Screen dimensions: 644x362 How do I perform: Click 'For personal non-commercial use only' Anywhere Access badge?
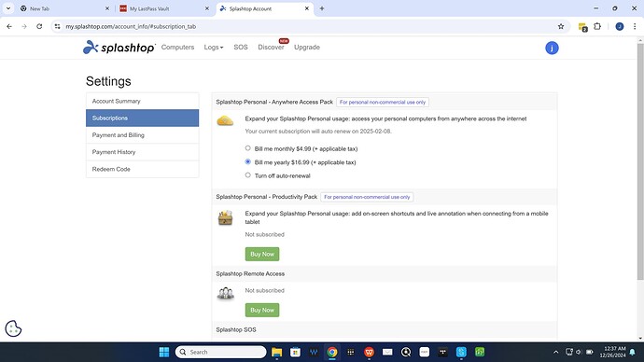(383, 103)
